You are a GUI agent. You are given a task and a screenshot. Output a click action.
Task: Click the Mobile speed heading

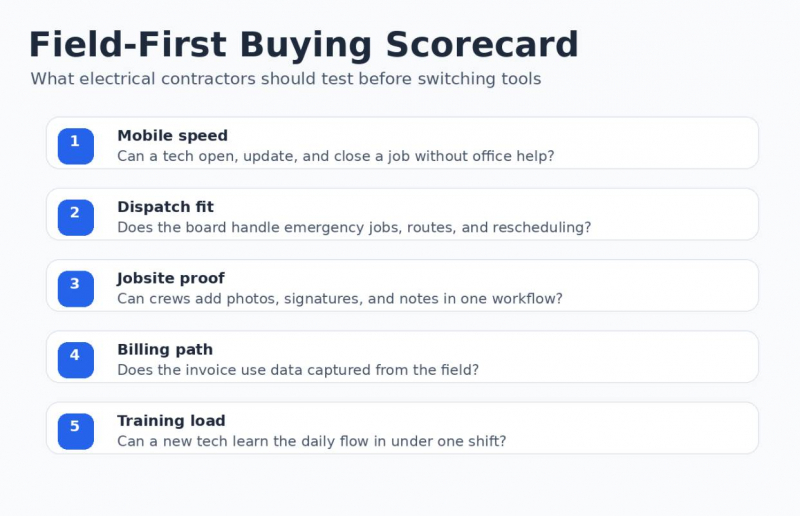coord(172,136)
